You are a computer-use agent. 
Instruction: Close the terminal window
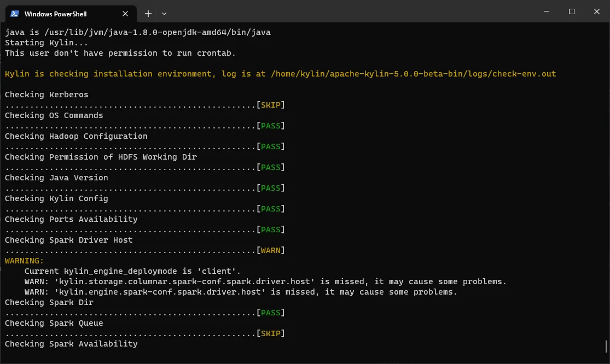point(596,11)
